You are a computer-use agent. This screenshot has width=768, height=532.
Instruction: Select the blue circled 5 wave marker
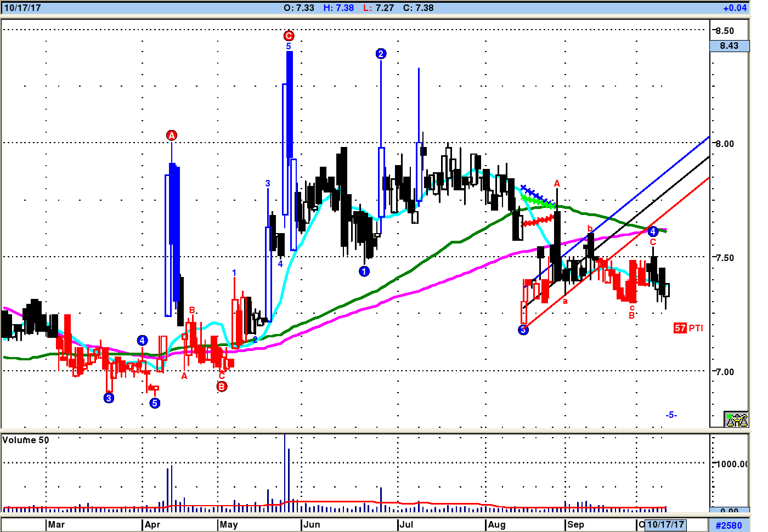click(155, 403)
